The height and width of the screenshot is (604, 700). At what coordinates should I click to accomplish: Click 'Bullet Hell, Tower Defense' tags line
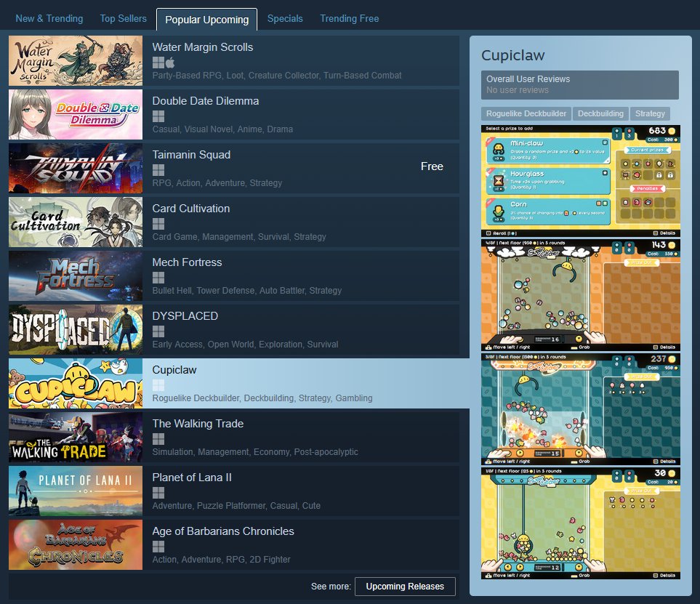(x=247, y=291)
